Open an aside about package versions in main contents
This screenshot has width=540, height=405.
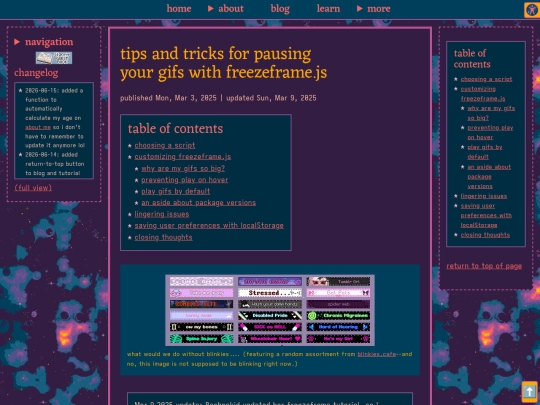tap(198, 202)
